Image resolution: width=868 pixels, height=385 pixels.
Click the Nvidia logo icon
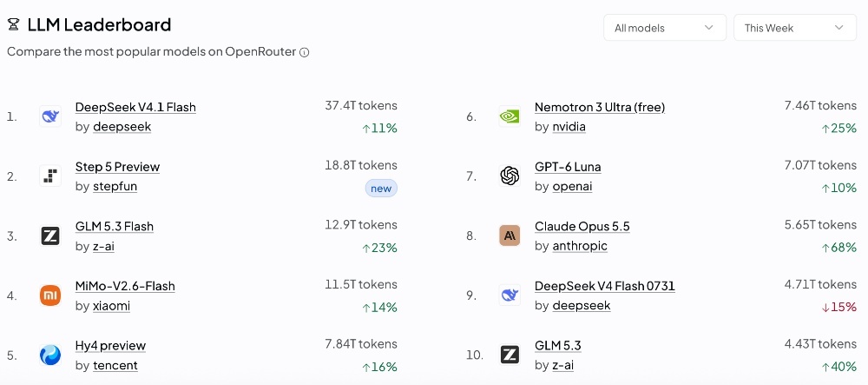pyautogui.click(x=510, y=116)
